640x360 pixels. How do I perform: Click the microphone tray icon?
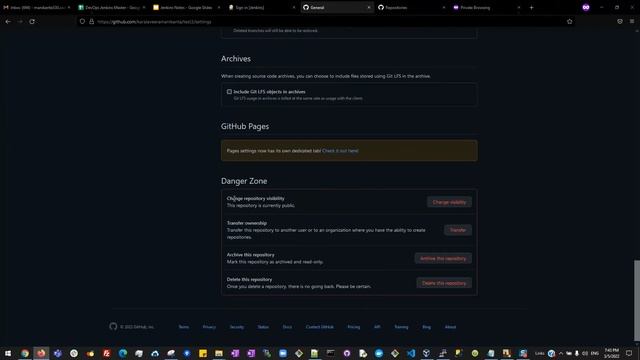[577, 353]
